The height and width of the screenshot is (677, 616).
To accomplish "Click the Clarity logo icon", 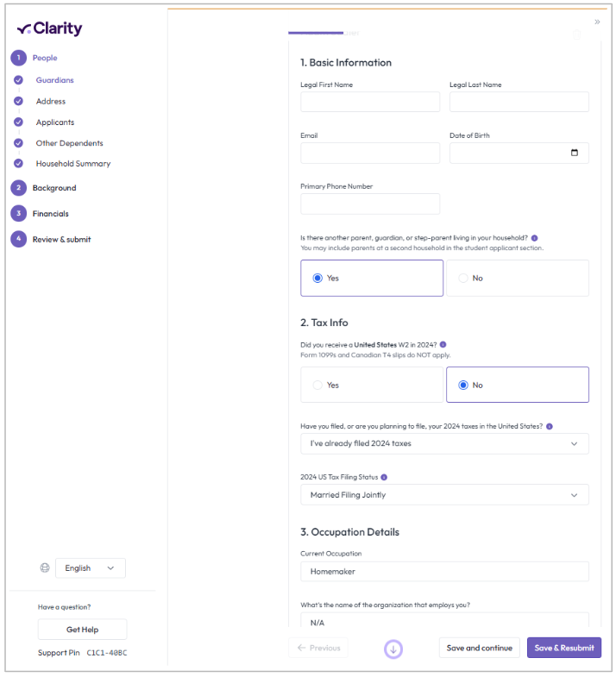I will (x=24, y=29).
